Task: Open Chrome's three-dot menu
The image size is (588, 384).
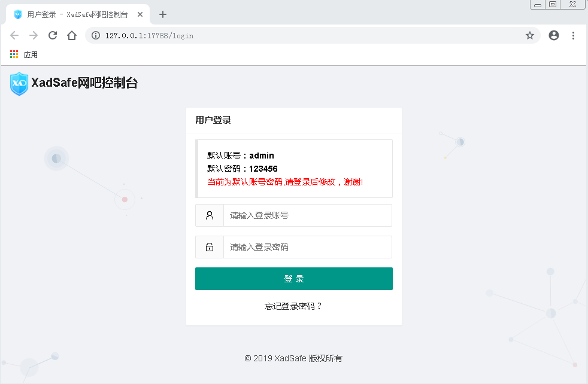Action: (573, 36)
